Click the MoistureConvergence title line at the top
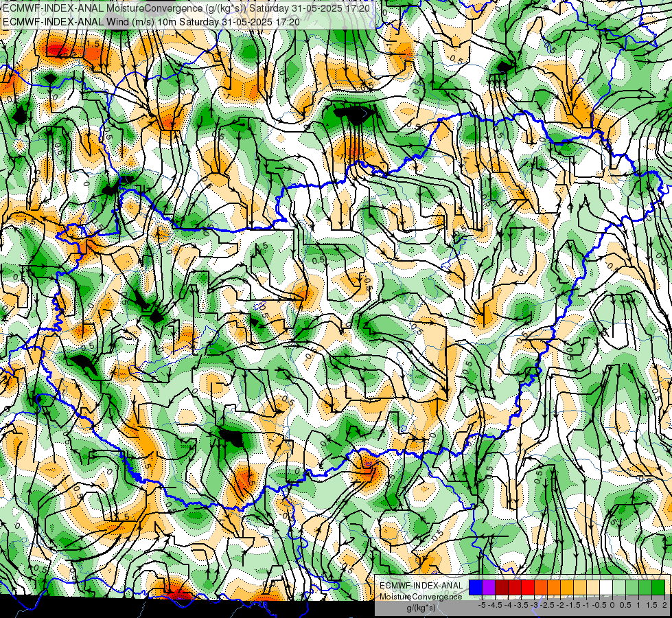Screen dimensions: 672x618 (x=186, y=8)
